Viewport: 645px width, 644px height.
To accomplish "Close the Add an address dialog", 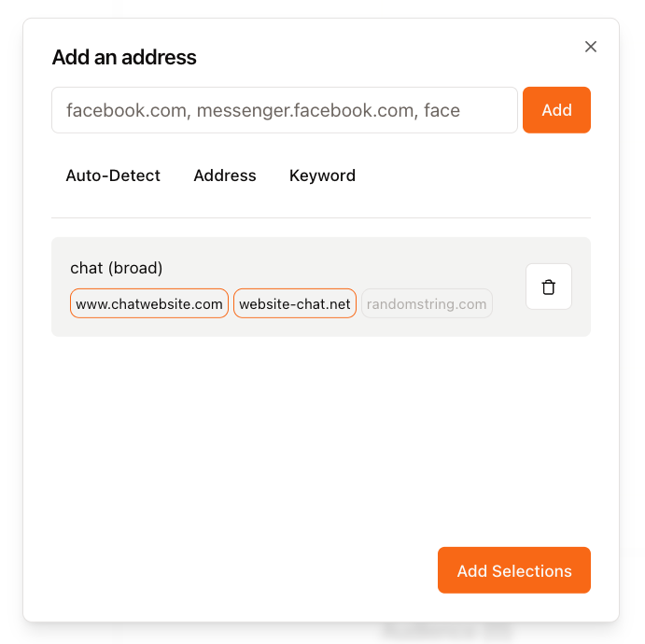I will (590, 47).
